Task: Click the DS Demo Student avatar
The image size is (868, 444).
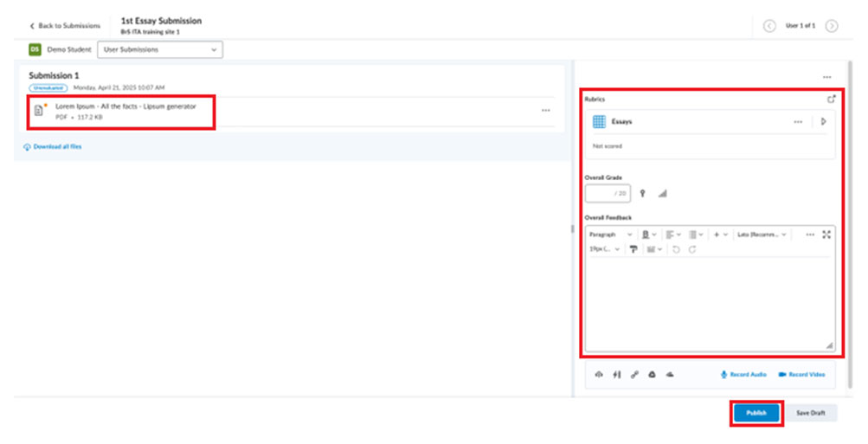Action: (x=35, y=49)
